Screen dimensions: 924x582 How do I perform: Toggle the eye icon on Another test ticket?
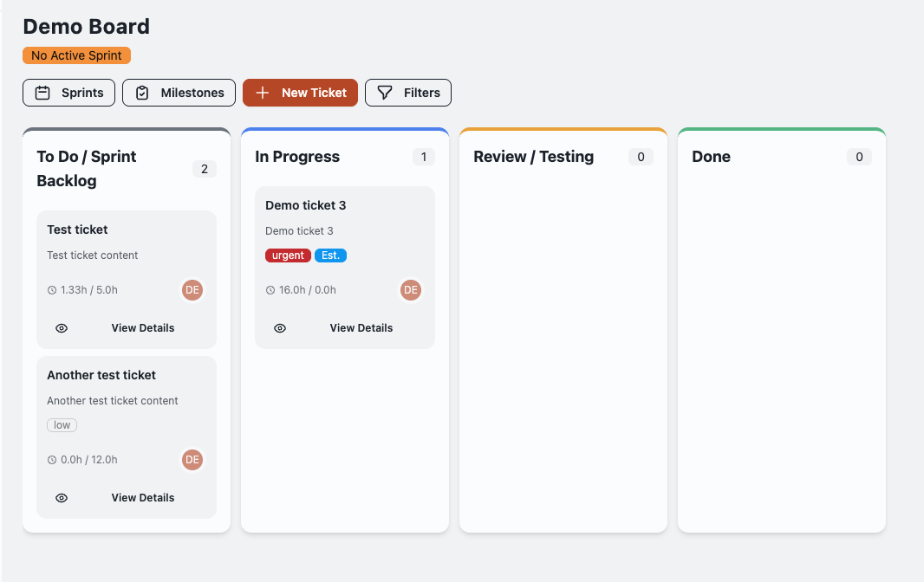tap(61, 497)
